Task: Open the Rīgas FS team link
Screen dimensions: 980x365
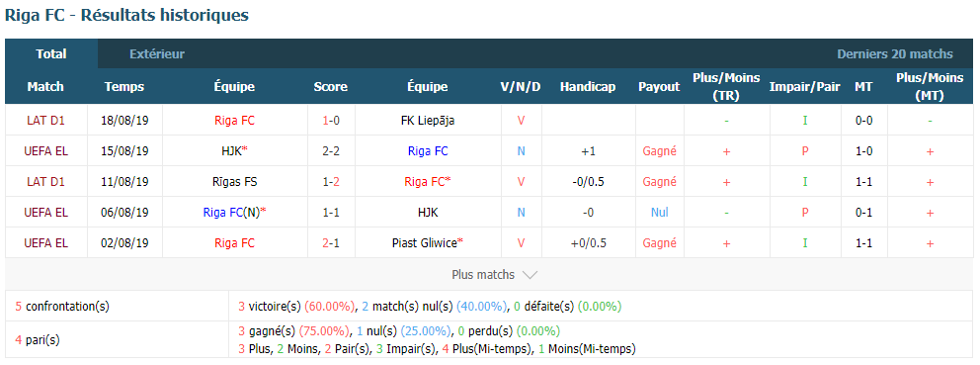Action: coord(234,182)
